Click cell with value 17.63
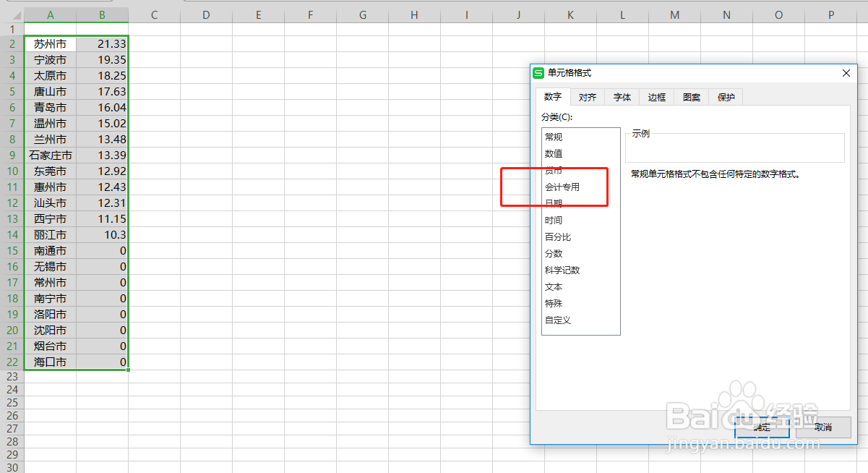 click(102, 91)
